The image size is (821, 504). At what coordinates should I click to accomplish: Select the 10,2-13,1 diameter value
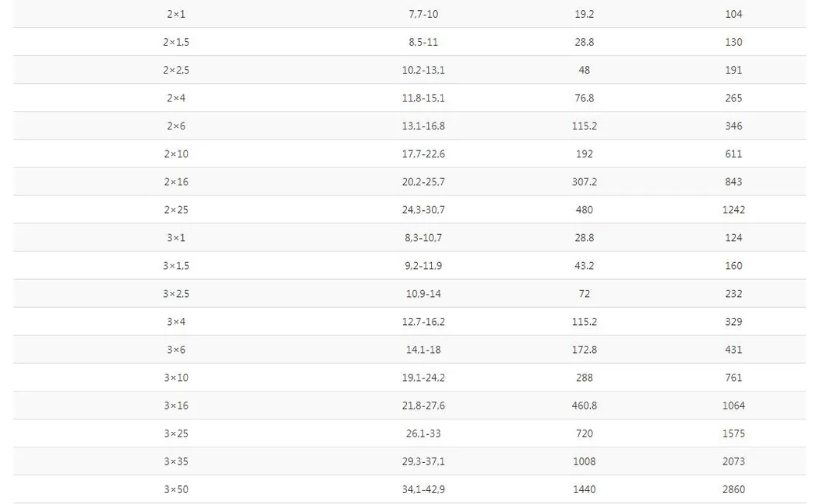tap(423, 71)
